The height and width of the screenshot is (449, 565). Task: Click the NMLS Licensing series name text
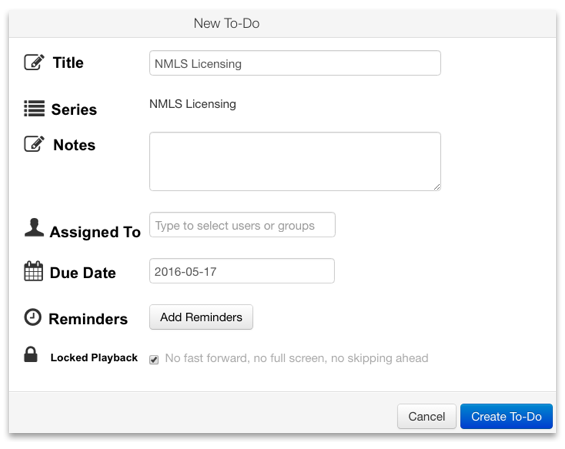coord(193,104)
